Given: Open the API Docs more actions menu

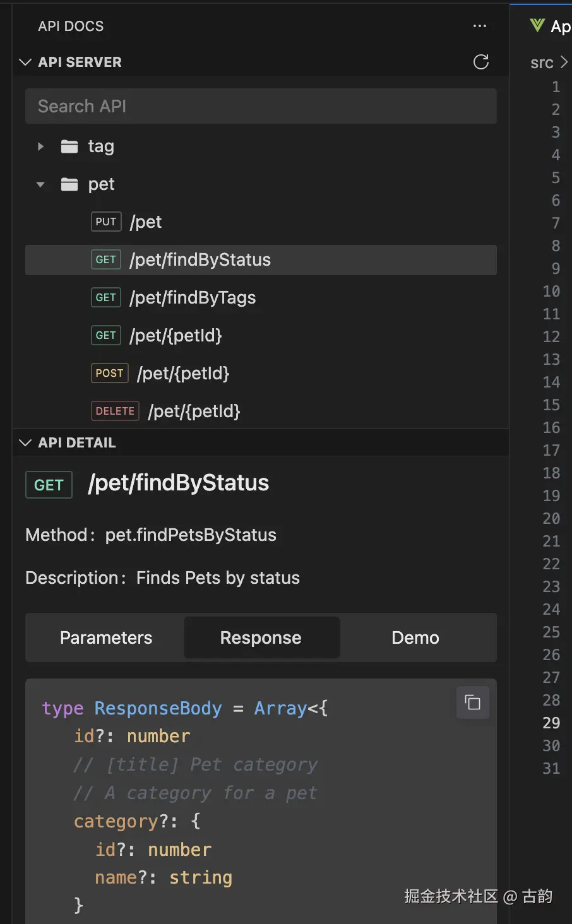Looking at the screenshot, I should coord(480,26).
